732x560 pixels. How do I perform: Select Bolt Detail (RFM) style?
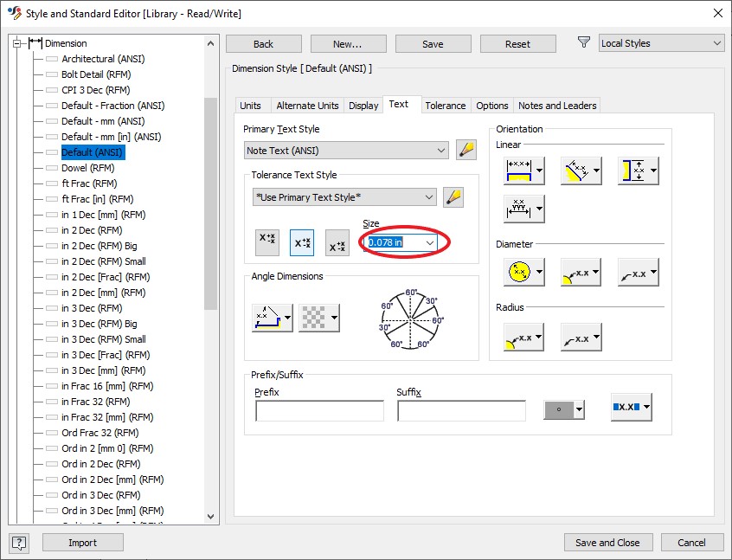[x=96, y=74]
